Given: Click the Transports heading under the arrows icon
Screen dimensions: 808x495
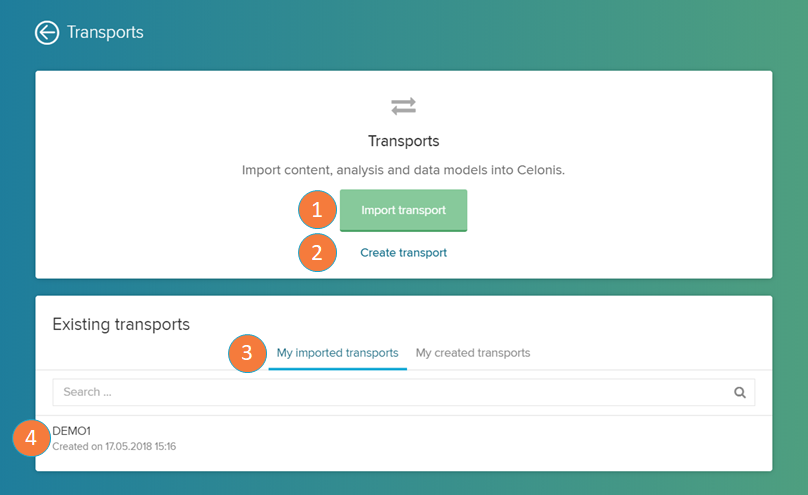Looking at the screenshot, I should coord(403,141).
